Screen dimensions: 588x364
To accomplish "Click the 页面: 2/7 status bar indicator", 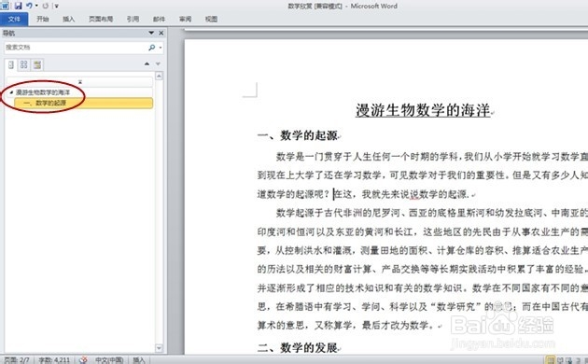I will (17, 360).
